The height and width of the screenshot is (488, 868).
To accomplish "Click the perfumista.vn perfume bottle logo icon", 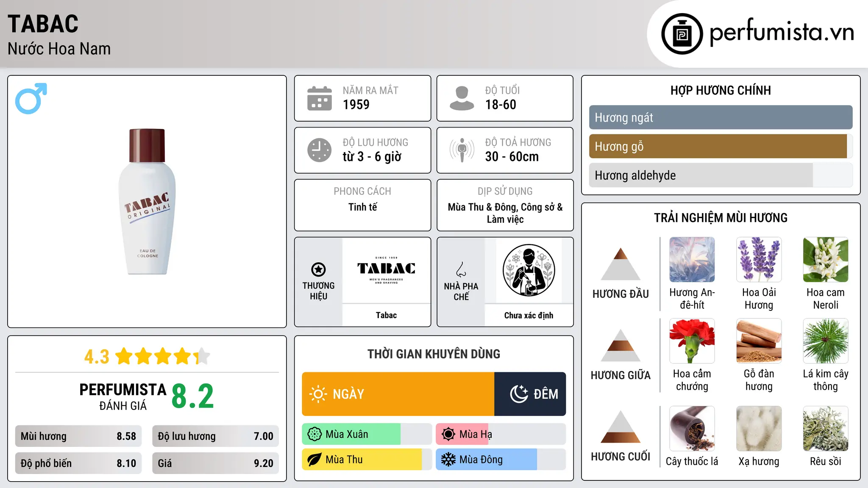I will click(x=682, y=34).
